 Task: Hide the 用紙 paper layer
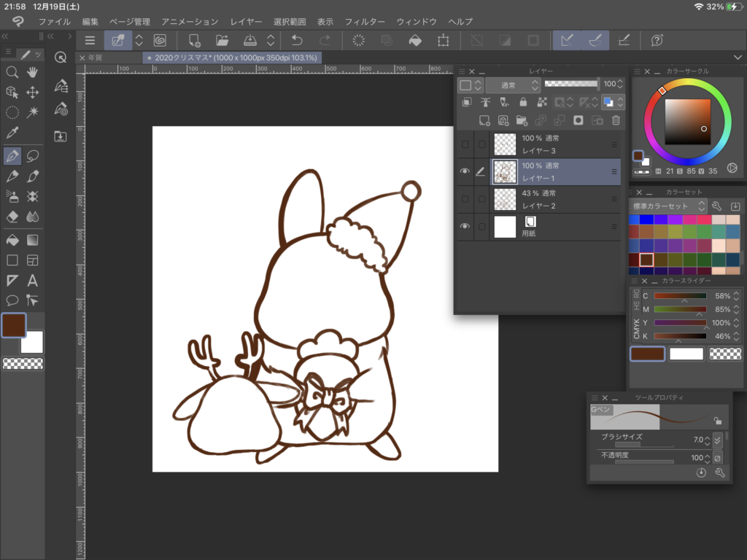[465, 227]
